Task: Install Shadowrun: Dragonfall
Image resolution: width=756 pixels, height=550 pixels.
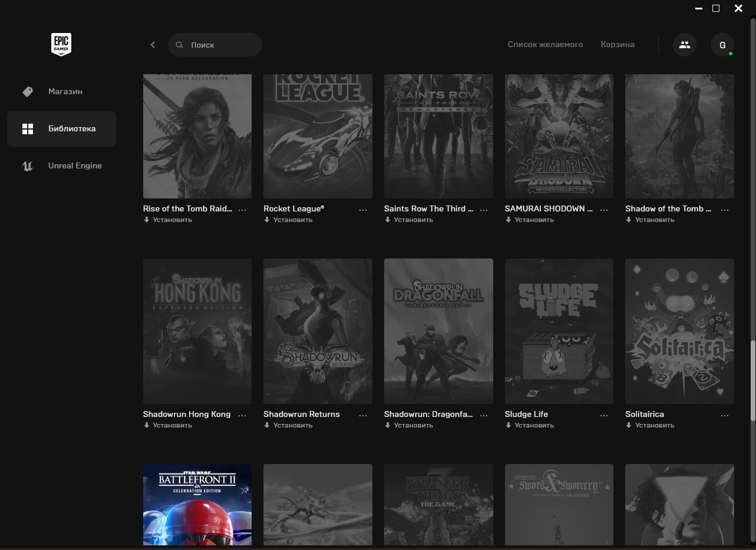Action: coord(409,425)
